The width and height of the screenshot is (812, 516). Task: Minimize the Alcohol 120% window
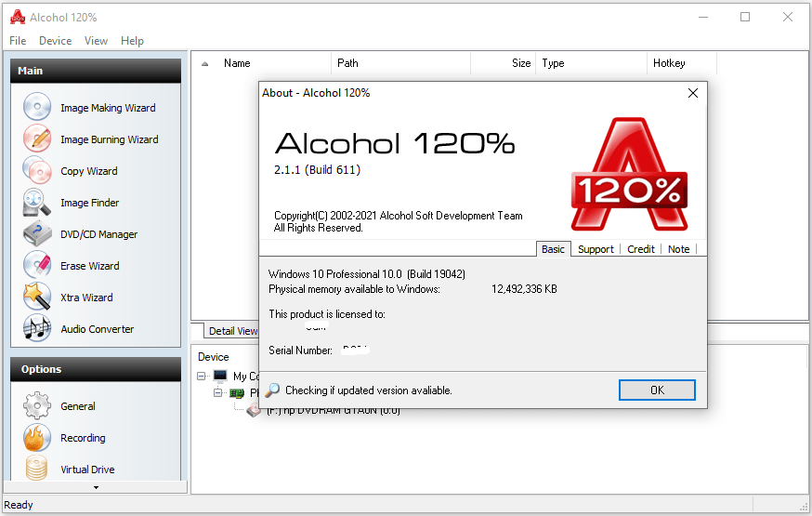point(702,17)
